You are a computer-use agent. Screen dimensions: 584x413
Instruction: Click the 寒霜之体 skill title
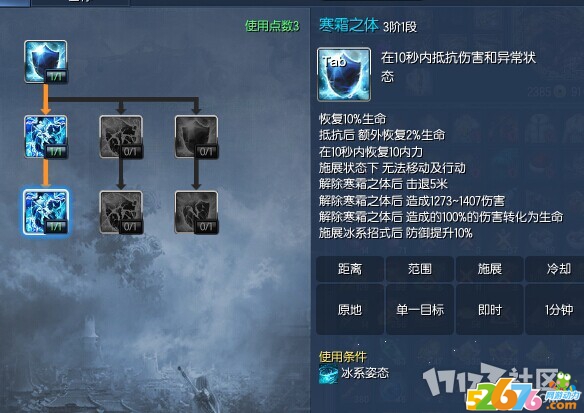click(349, 26)
